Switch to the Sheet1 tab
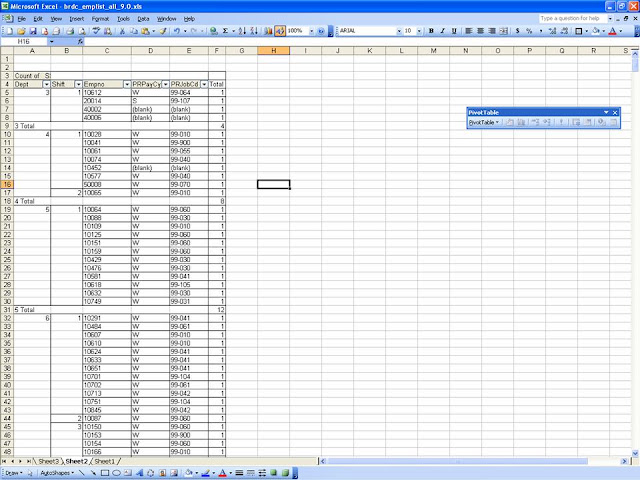The height and width of the screenshot is (480, 640). [x=105, y=461]
